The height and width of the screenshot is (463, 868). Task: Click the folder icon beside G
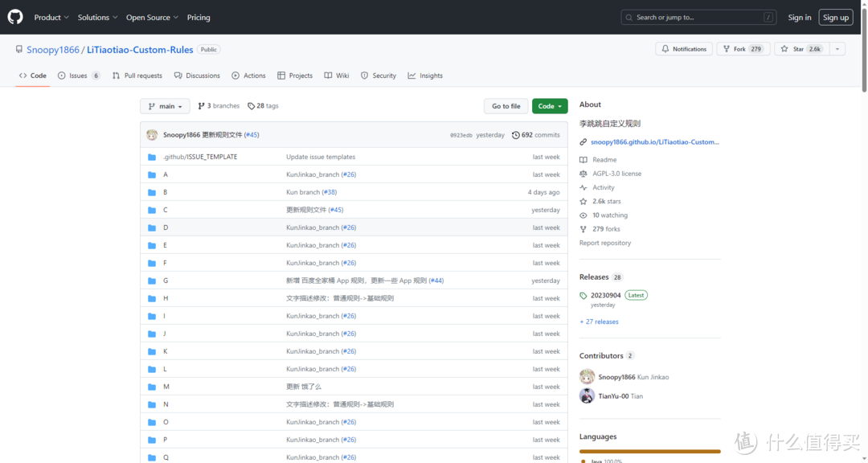[x=152, y=281]
